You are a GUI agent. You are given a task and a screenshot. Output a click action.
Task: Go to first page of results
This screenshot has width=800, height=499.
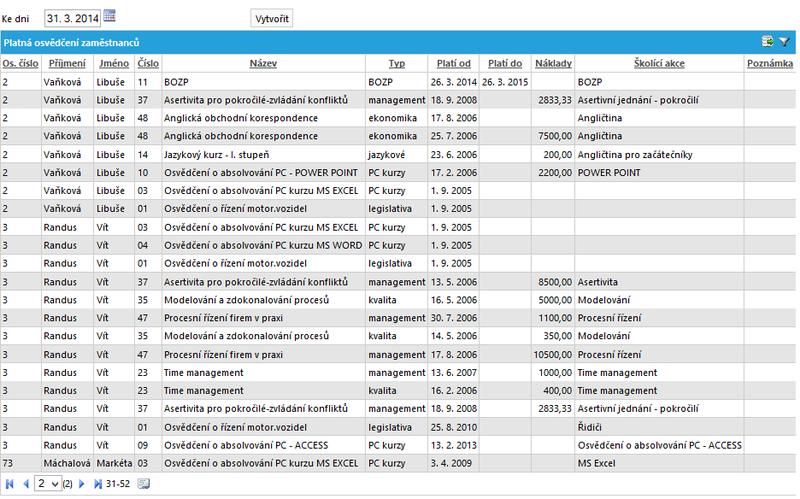(9, 484)
